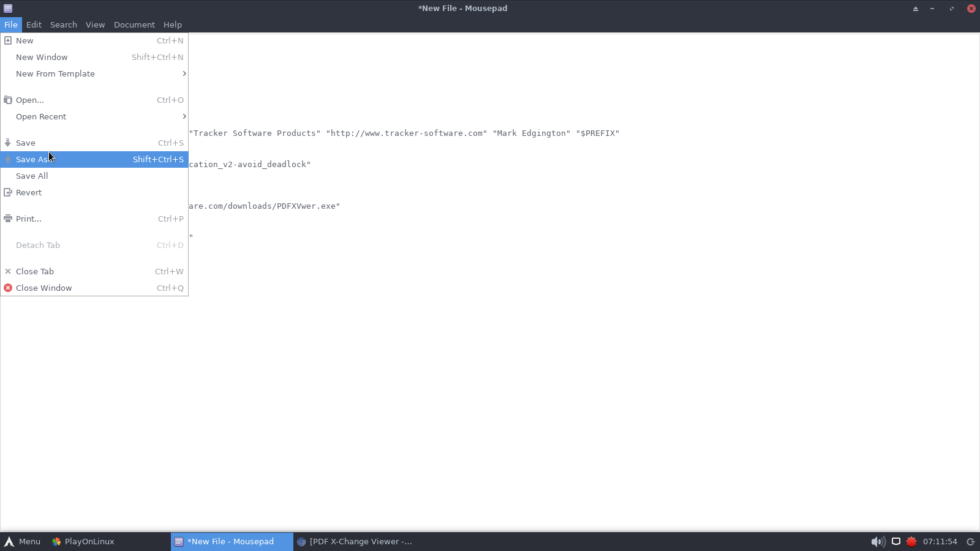Choose Revert from the File menu
Screen dimensions: 980x551
(x=94, y=192)
